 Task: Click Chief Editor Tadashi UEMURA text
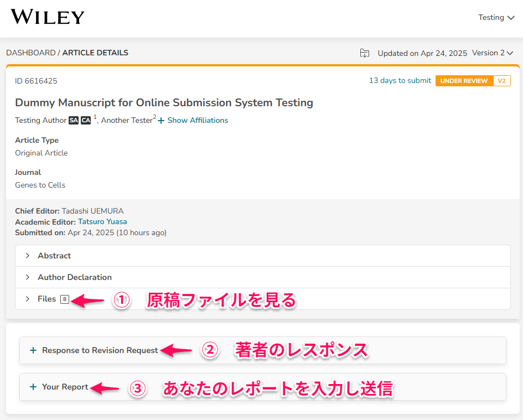click(x=69, y=211)
